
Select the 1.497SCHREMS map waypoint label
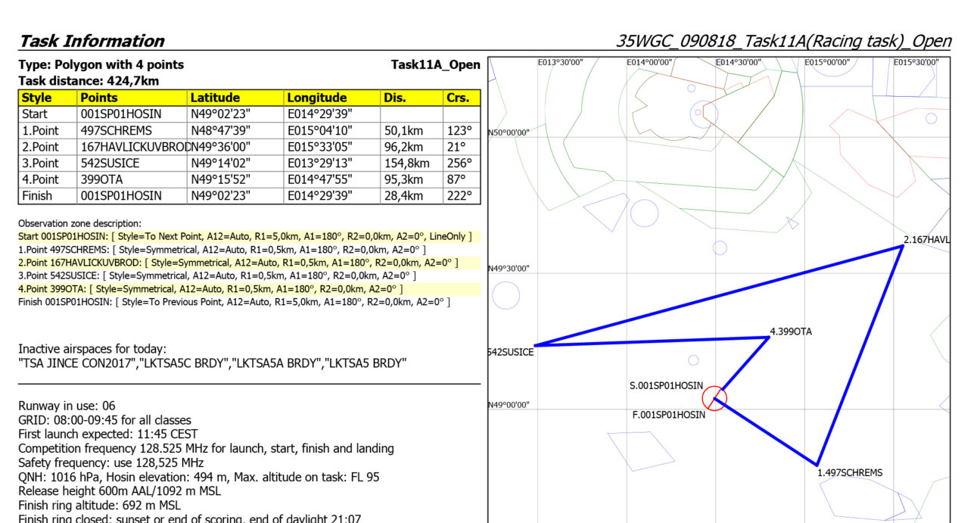point(849,472)
